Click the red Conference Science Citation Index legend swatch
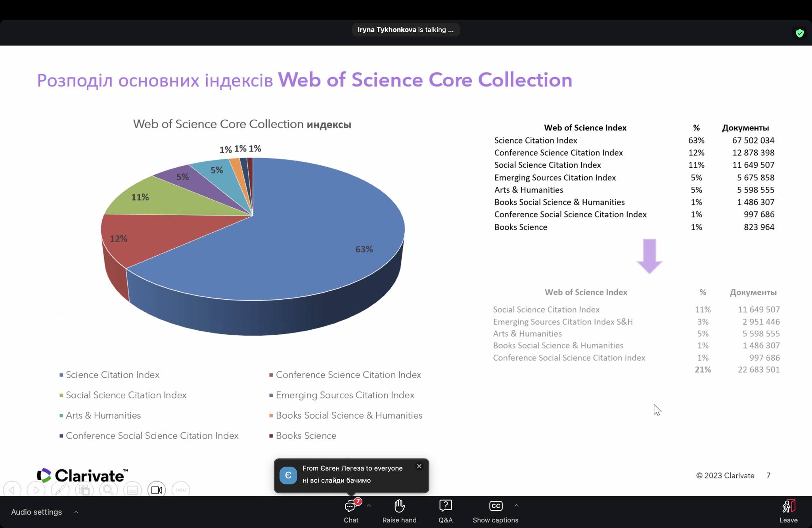812x528 pixels. coord(271,375)
